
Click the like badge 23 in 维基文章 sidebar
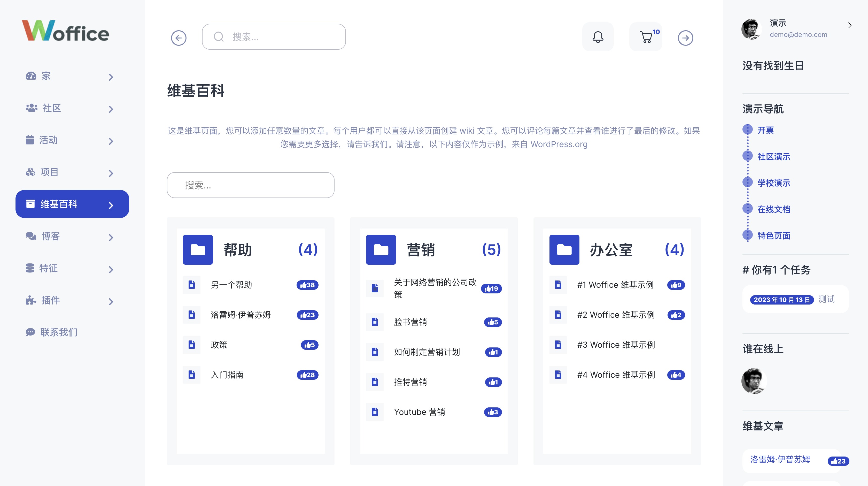click(838, 461)
